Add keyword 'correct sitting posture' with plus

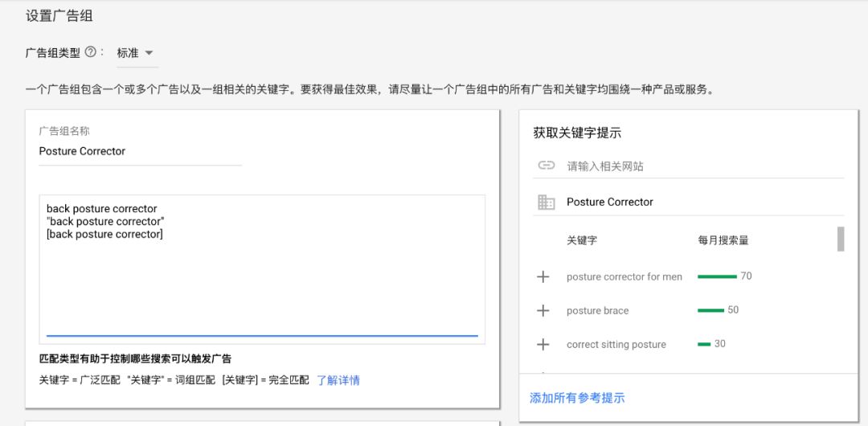[x=543, y=345]
